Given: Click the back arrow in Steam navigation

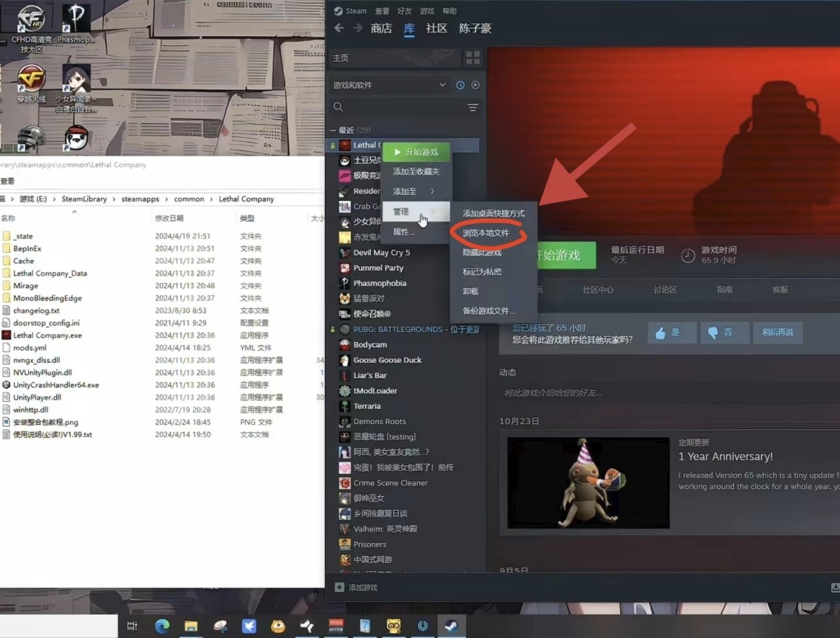Looking at the screenshot, I should 339,28.
